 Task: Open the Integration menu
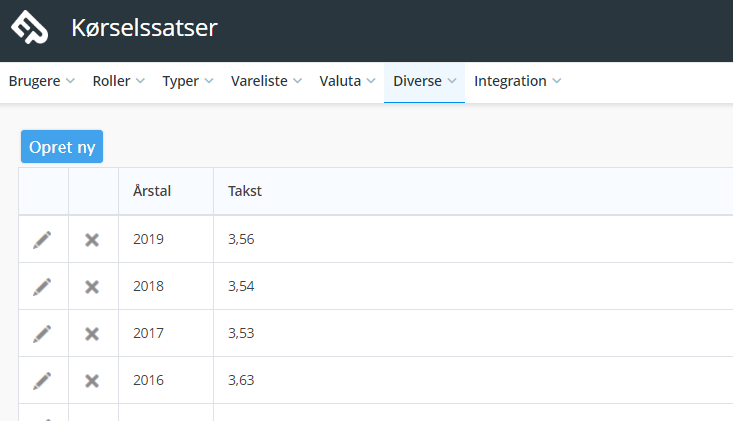[517, 81]
